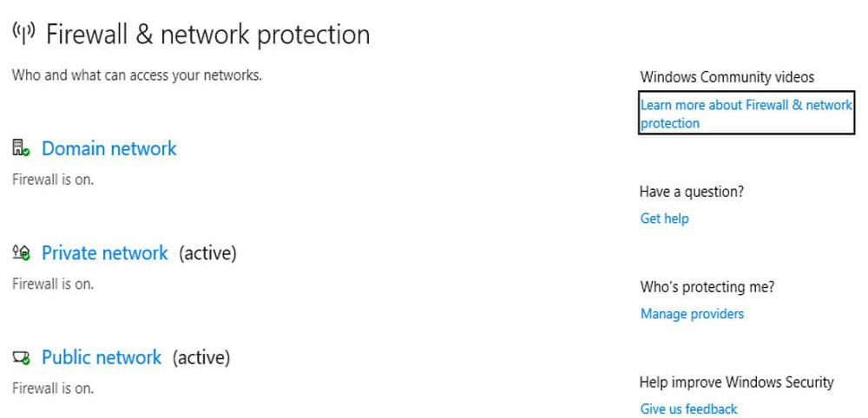This screenshot has width=868, height=418.
Task: Click 'Firewall is on' under Private network
Action: pyautogui.click(x=53, y=284)
